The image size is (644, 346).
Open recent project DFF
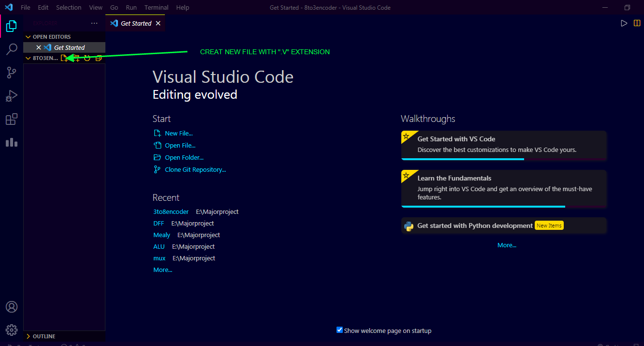pos(159,223)
